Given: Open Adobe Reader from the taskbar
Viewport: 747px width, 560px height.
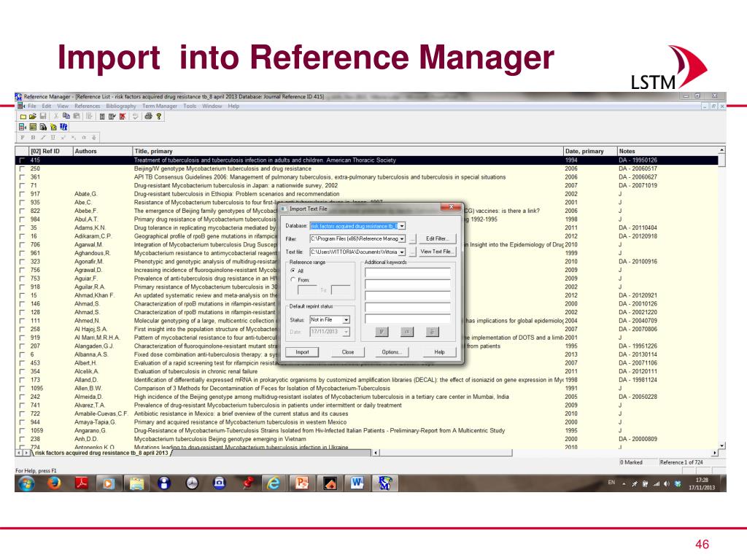Looking at the screenshot, I should (x=82, y=483).
